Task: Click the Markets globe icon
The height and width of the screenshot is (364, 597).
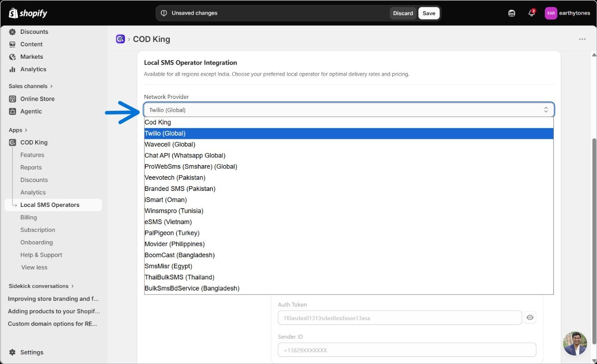Action: click(x=12, y=57)
